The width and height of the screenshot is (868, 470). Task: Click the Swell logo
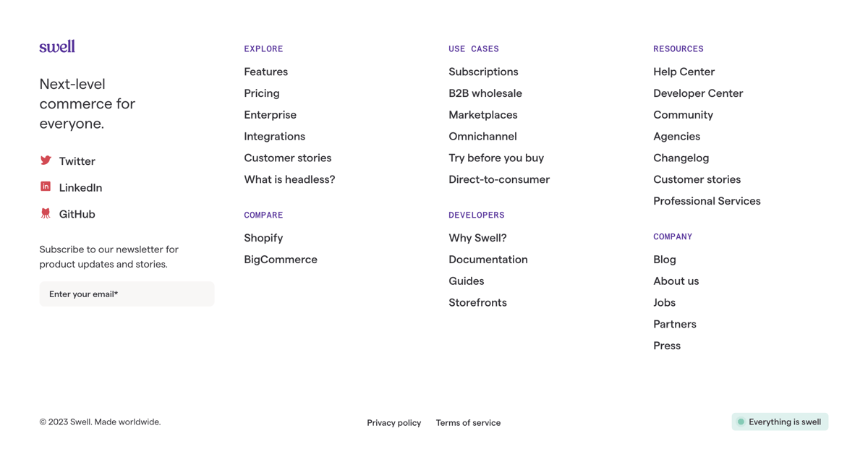coord(56,46)
